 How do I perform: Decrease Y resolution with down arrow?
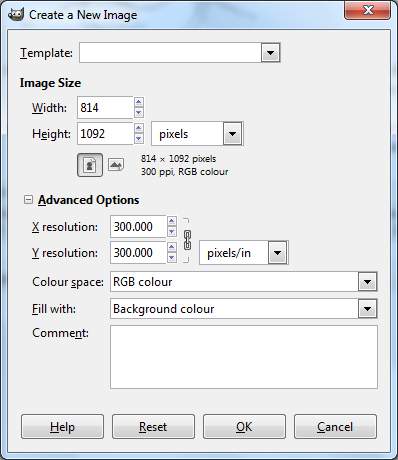(x=172, y=258)
